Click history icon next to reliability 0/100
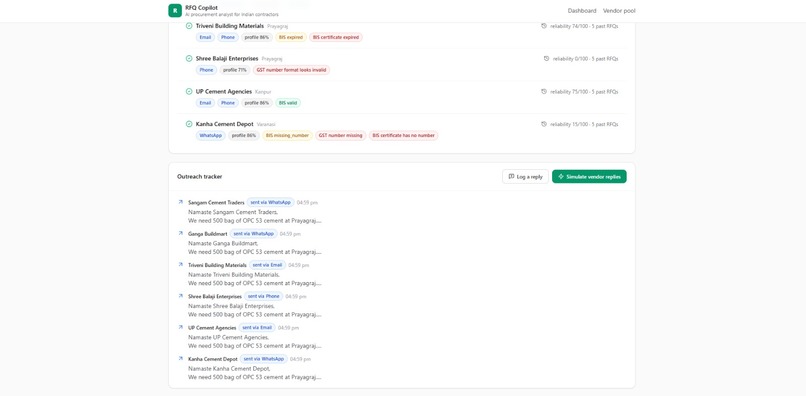 coord(546,59)
